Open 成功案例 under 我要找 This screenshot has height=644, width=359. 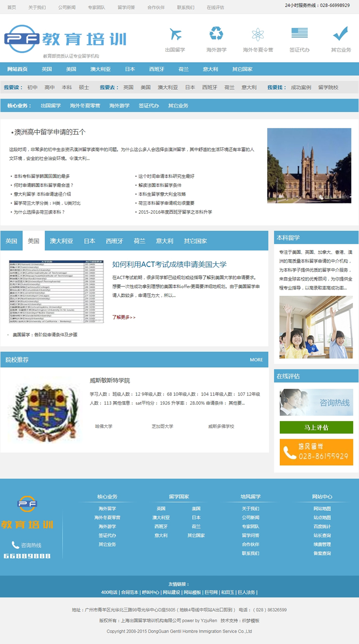[x=301, y=88]
